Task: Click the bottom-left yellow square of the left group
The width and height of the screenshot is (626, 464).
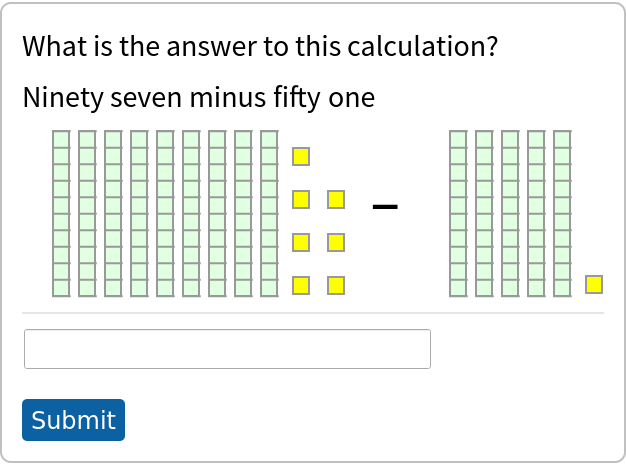Action: click(301, 286)
